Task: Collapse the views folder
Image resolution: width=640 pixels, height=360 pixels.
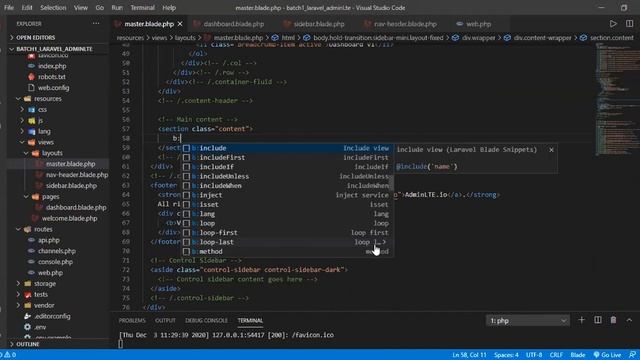Action: (x=45, y=142)
